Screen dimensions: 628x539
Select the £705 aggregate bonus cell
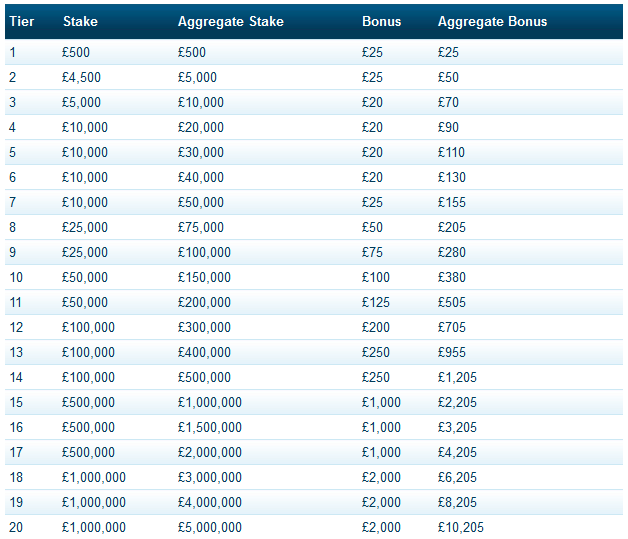coord(451,328)
